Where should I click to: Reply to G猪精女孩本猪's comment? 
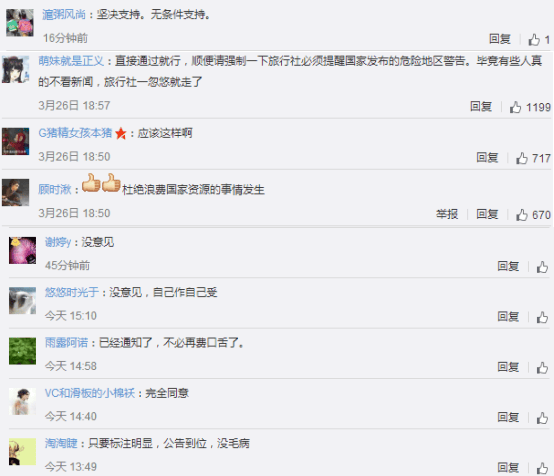click(x=487, y=157)
